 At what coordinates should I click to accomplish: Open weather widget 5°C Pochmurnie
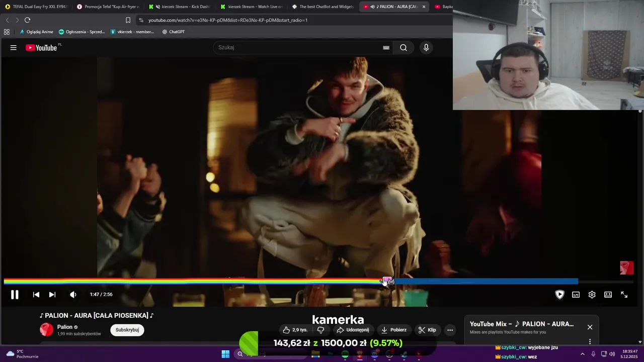coord(21,354)
